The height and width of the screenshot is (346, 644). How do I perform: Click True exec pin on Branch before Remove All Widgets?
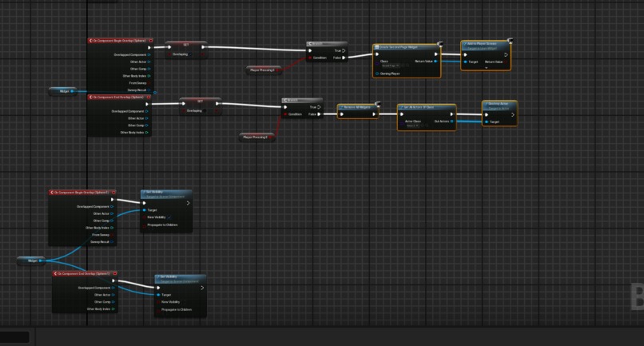pyautogui.click(x=319, y=107)
